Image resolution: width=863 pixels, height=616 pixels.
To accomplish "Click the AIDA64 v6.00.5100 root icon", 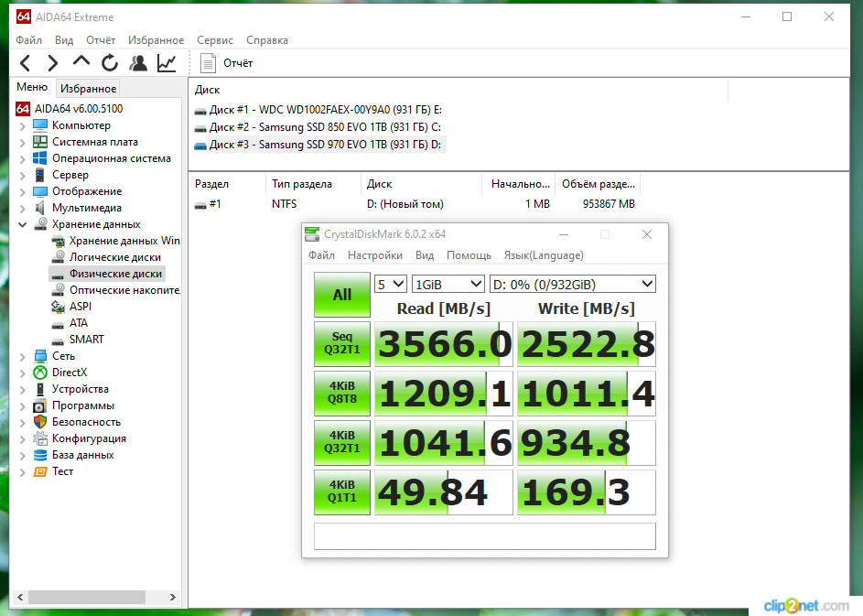I will [x=23, y=109].
